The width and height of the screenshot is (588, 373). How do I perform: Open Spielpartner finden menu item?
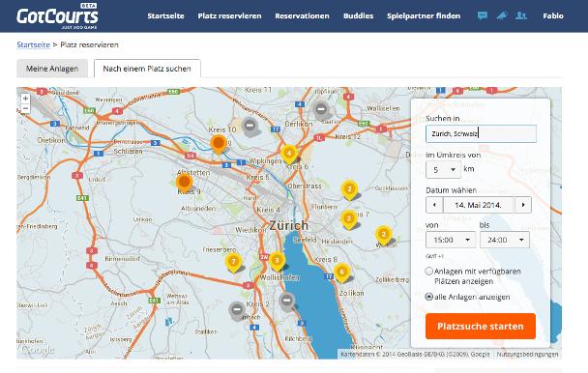[424, 15]
